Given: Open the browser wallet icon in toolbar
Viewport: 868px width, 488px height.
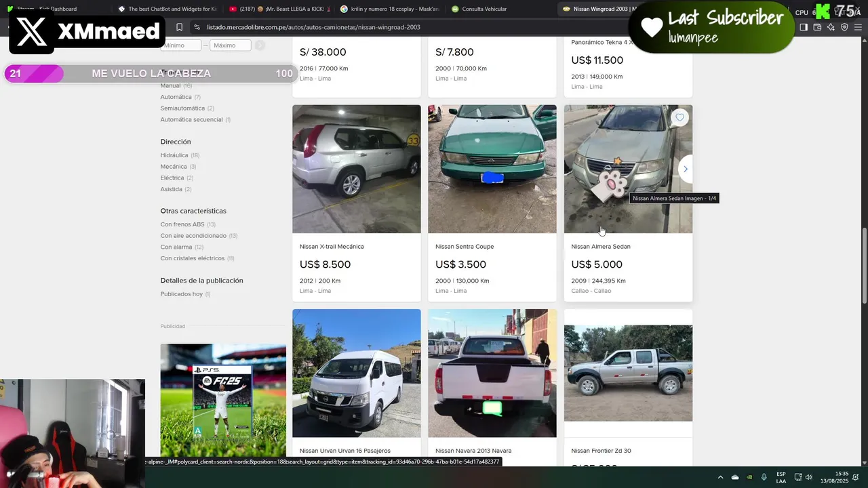Looking at the screenshot, I should pyautogui.click(x=817, y=27).
